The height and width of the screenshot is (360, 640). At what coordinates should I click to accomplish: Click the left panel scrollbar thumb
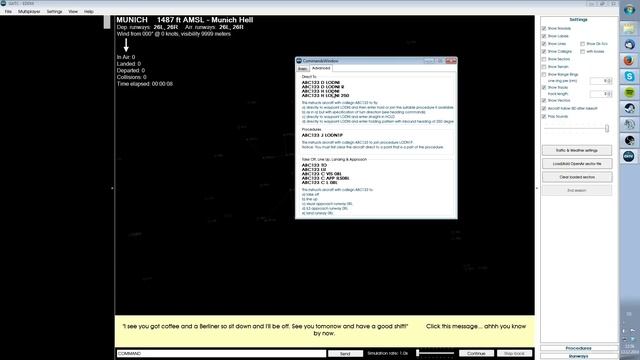107,22
